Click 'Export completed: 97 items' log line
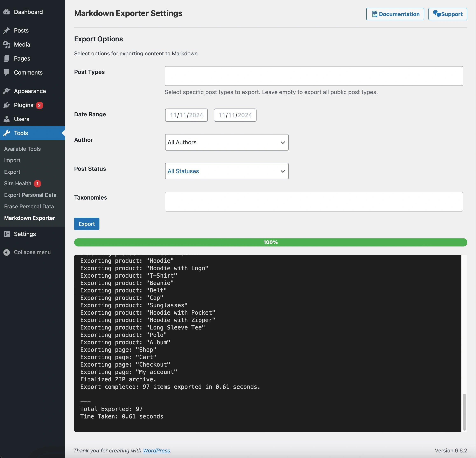 coord(170,387)
